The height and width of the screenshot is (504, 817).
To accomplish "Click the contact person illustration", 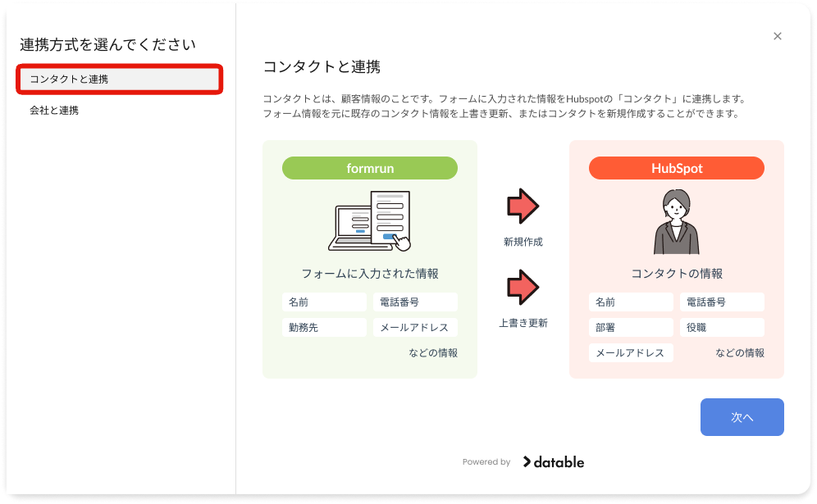I will [x=676, y=222].
